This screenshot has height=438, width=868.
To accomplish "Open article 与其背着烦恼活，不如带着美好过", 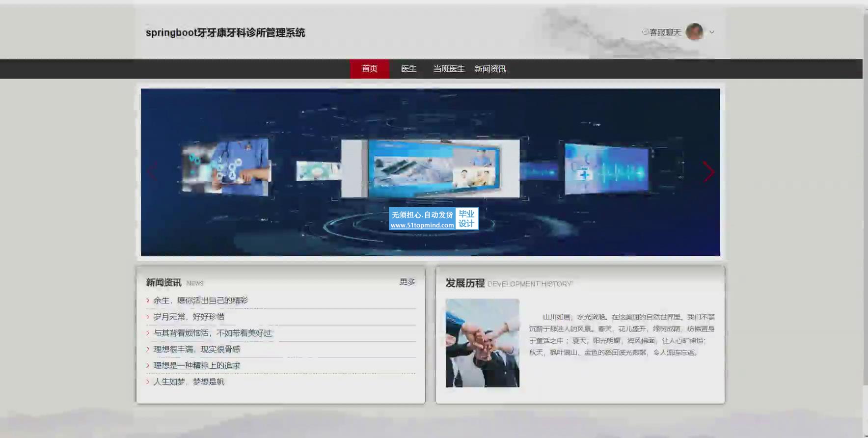I will (x=213, y=333).
